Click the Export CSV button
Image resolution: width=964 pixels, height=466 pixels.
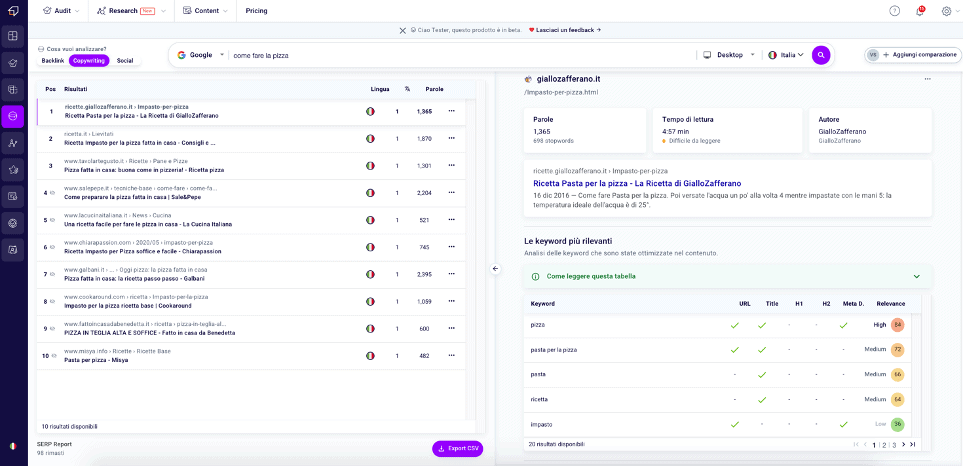[x=457, y=449]
